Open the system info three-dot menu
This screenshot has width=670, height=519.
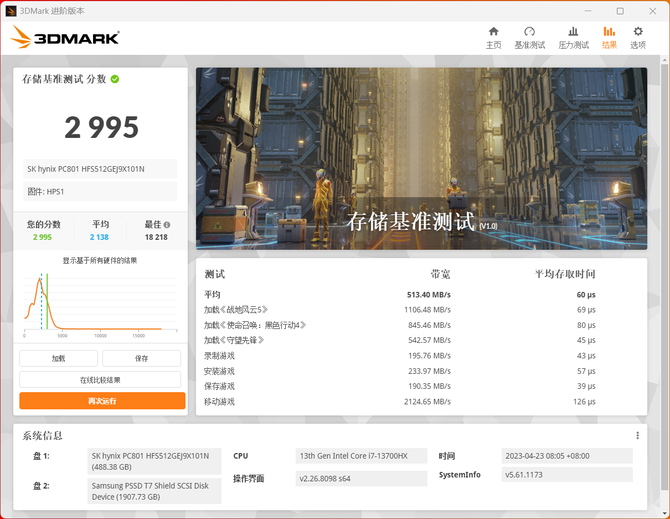coord(638,435)
